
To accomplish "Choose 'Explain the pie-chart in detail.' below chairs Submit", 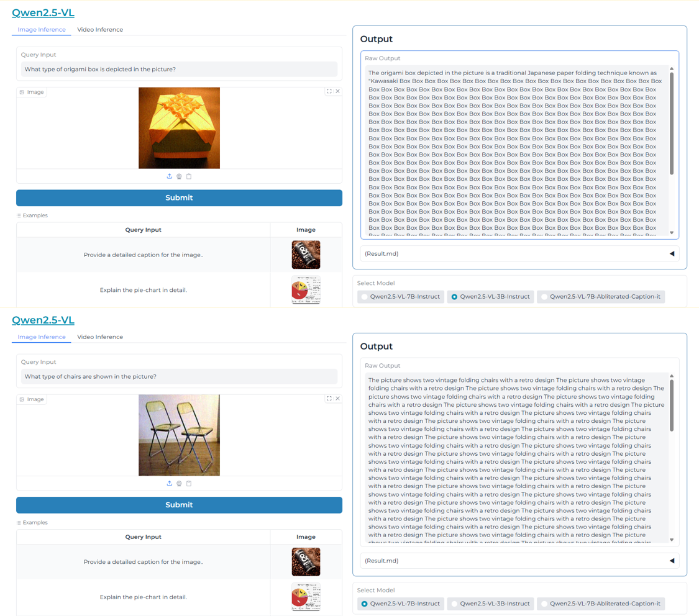I will click(x=144, y=597).
